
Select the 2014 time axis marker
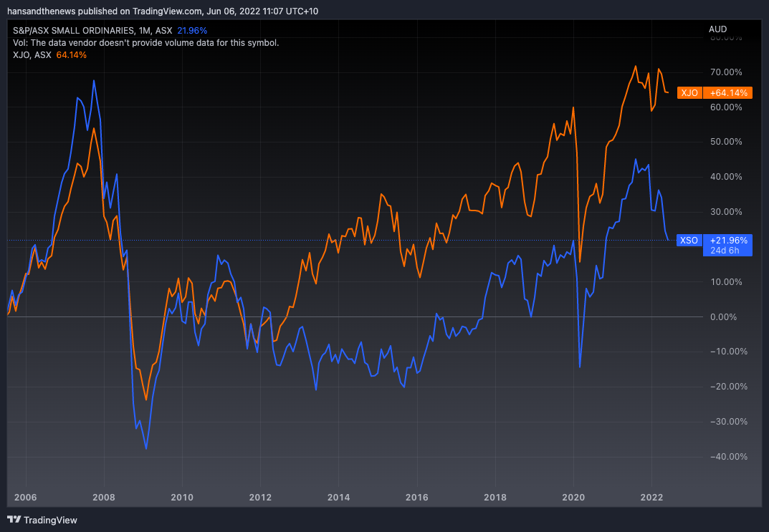(x=338, y=497)
